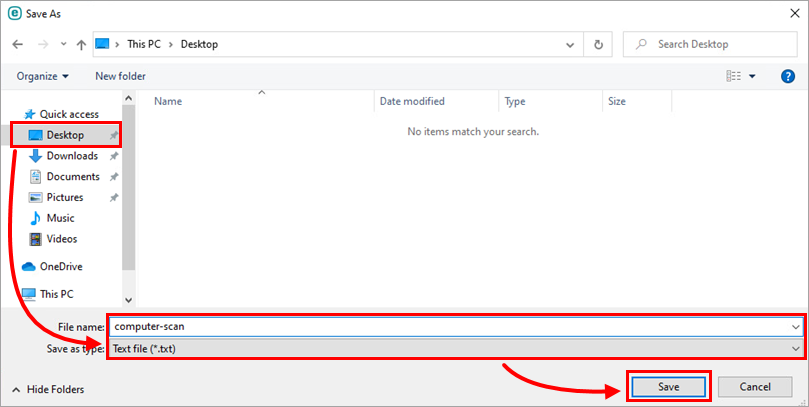Sort files by Date modified column
This screenshot has width=809, height=407.
[412, 102]
